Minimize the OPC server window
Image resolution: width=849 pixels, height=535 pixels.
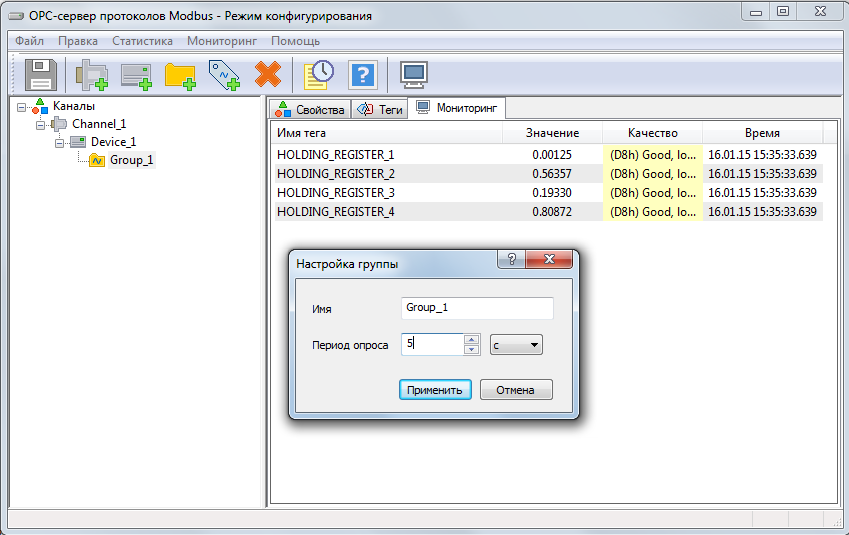756,11
